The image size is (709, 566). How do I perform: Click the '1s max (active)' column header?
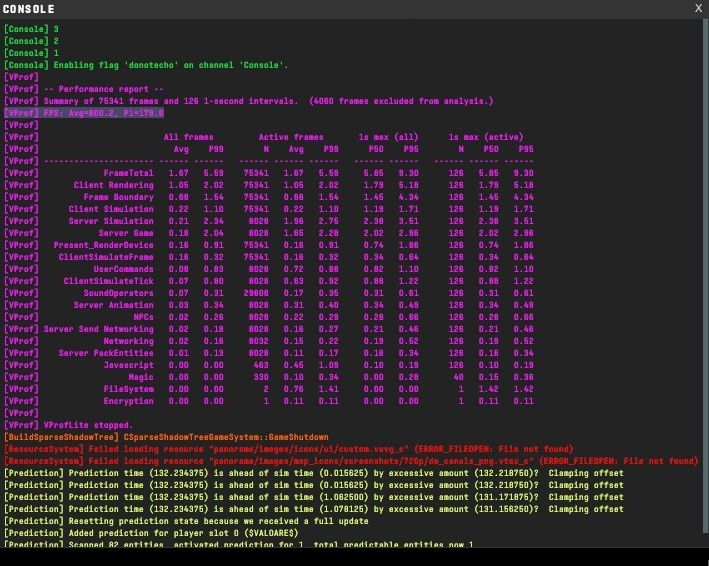tap(486, 137)
